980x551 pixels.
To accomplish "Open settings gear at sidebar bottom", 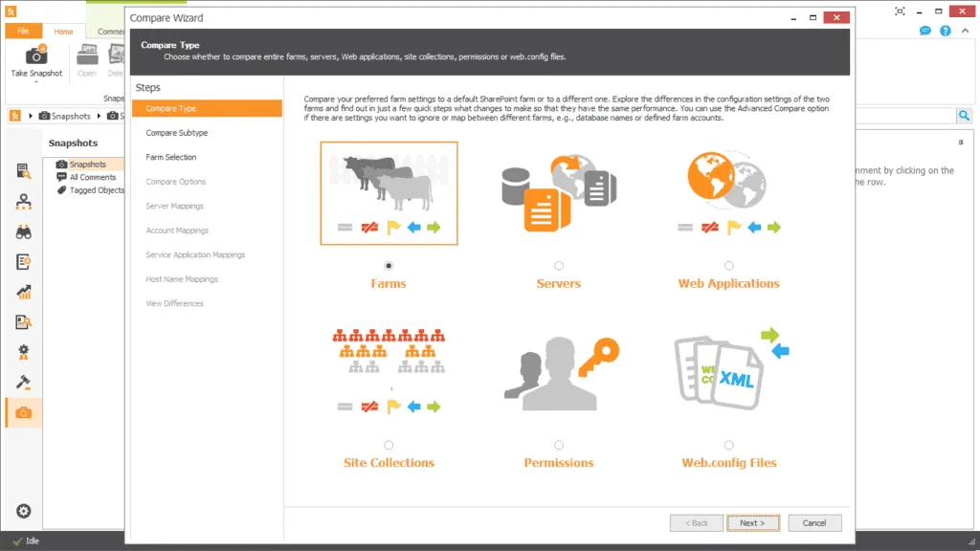I will click(x=24, y=511).
